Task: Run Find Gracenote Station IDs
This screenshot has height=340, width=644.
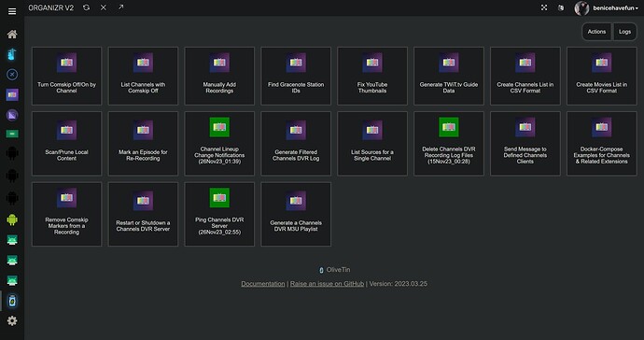Action: (x=296, y=76)
